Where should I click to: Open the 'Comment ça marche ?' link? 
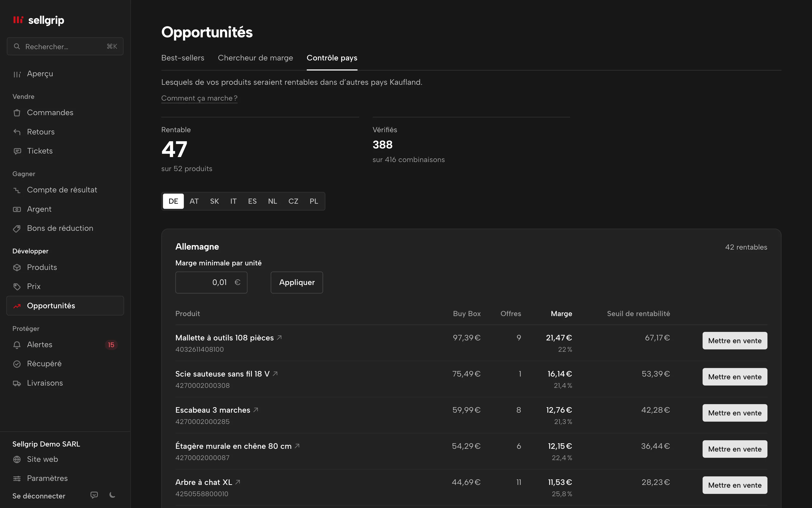point(199,98)
